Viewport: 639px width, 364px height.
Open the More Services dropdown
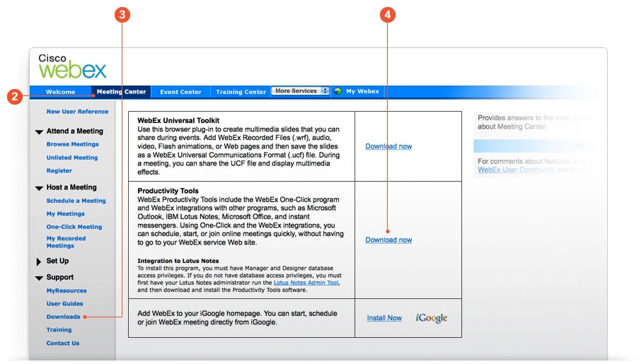[x=300, y=91]
